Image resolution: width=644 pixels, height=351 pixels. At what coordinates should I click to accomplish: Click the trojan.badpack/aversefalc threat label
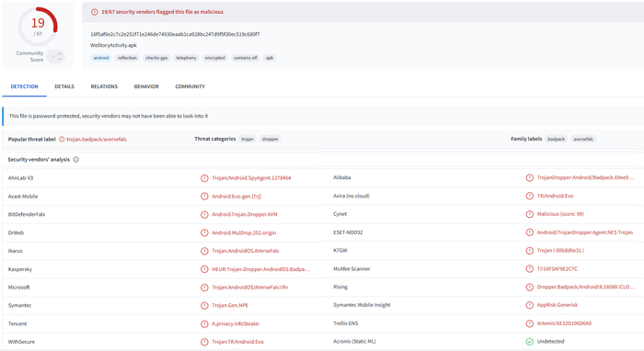pos(97,140)
